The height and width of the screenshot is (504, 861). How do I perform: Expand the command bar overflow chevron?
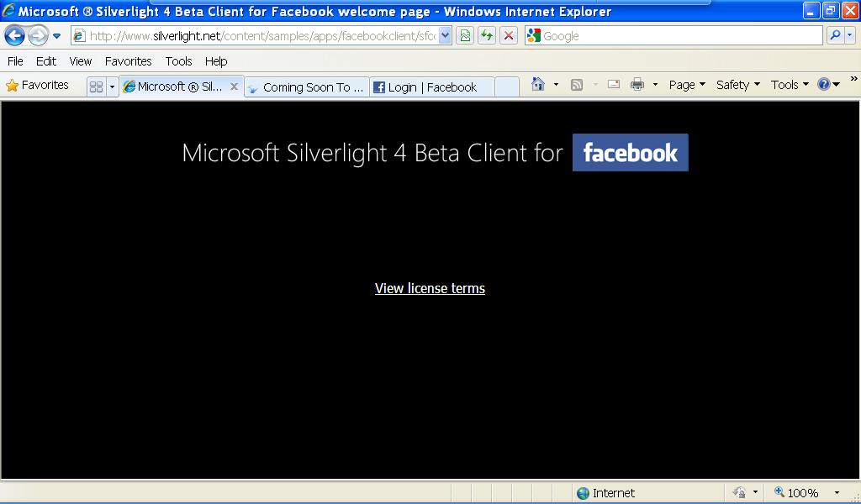pos(854,79)
